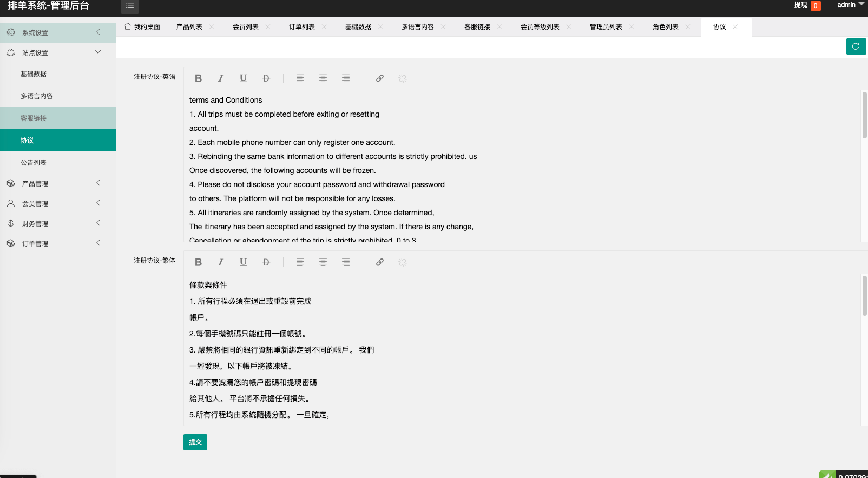Viewport: 868px width, 478px height.
Task: Left-align text in the English agreement editor
Action: (x=300, y=78)
